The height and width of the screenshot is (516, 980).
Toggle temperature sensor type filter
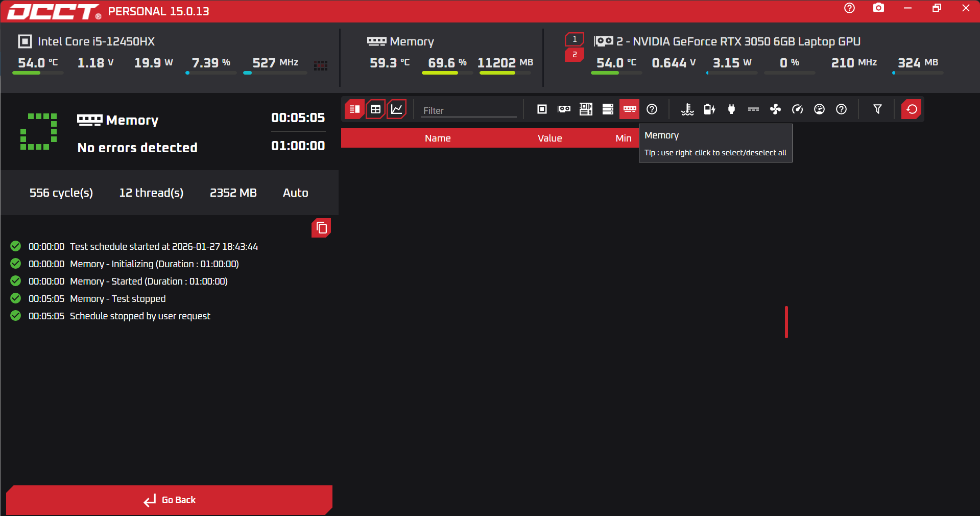[x=687, y=109]
